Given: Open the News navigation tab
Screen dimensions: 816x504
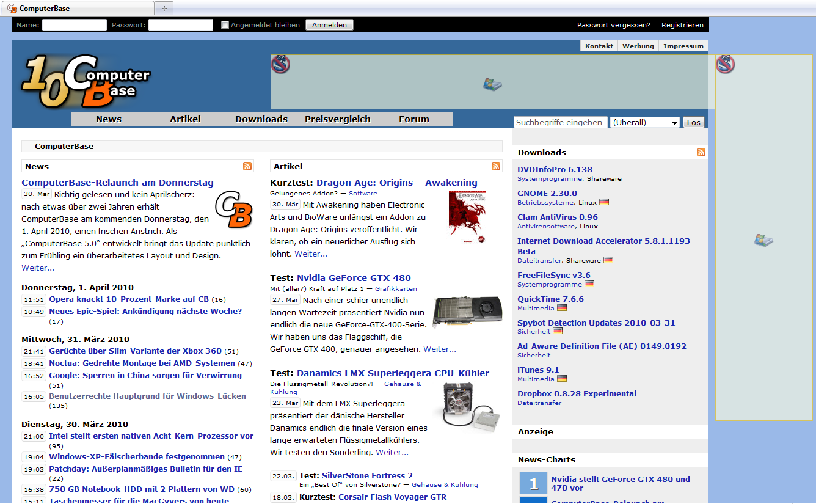Looking at the screenshot, I should (x=109, y=119).
